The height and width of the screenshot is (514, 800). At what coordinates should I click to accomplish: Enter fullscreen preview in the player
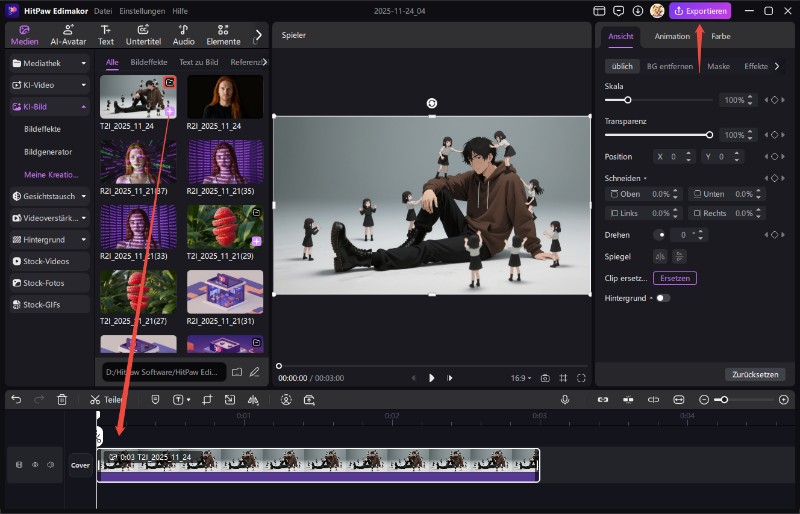581,378
